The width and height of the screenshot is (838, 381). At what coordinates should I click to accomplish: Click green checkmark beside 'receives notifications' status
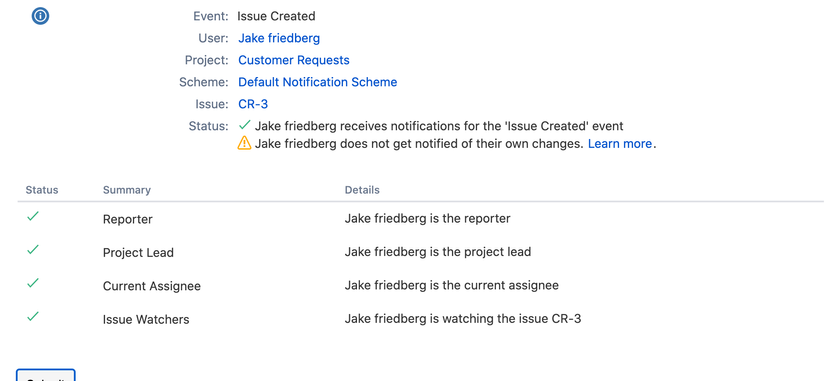[x=245, y=125]
